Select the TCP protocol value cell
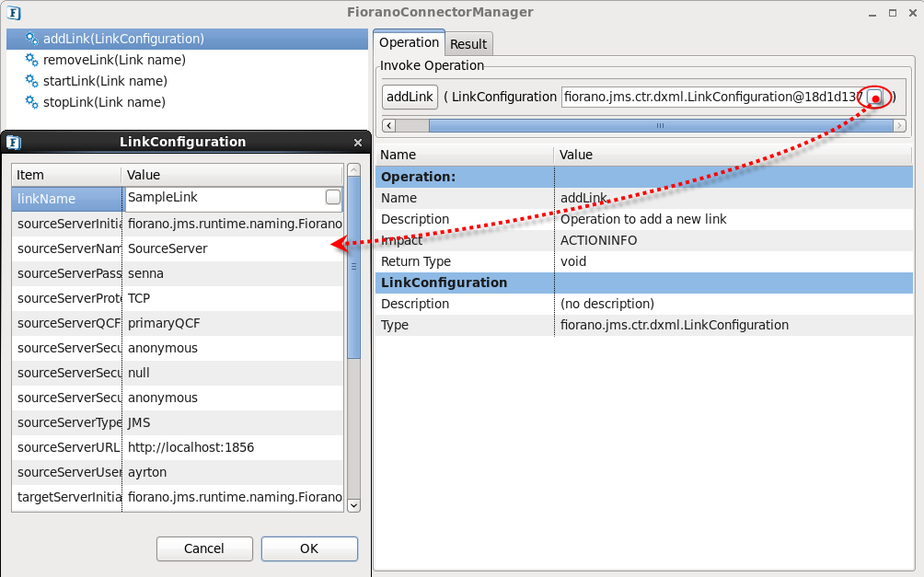The height and width of the screenshot is (577, 924). tap(233, 298)
